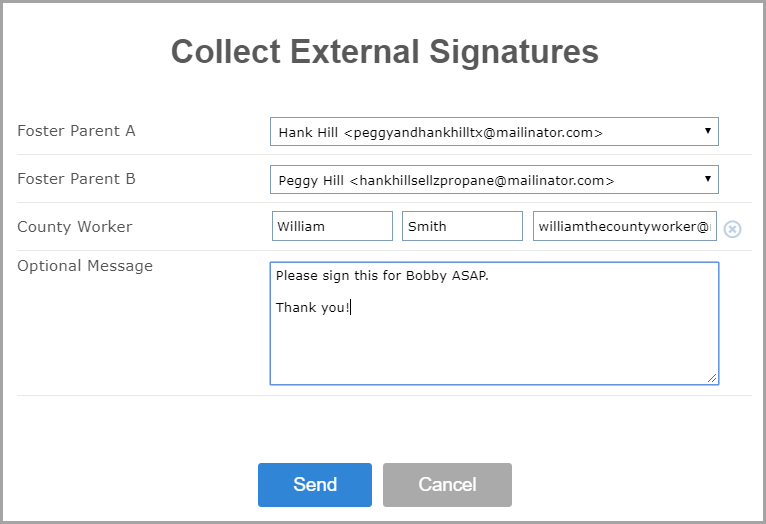Focus the Smith last name field
Image resolution: width=766 pixels, height=524 pixels.
462,226
